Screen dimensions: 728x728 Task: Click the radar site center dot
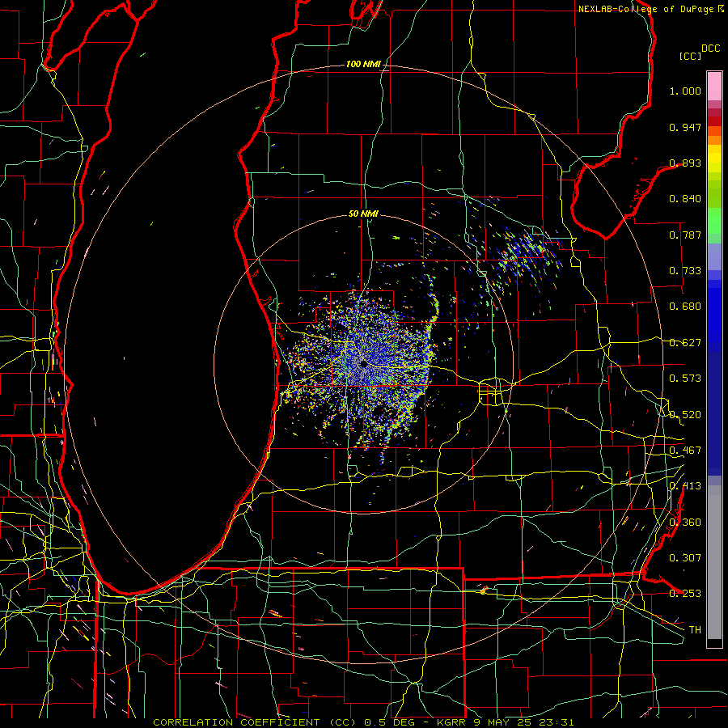[x=363, y=365]
